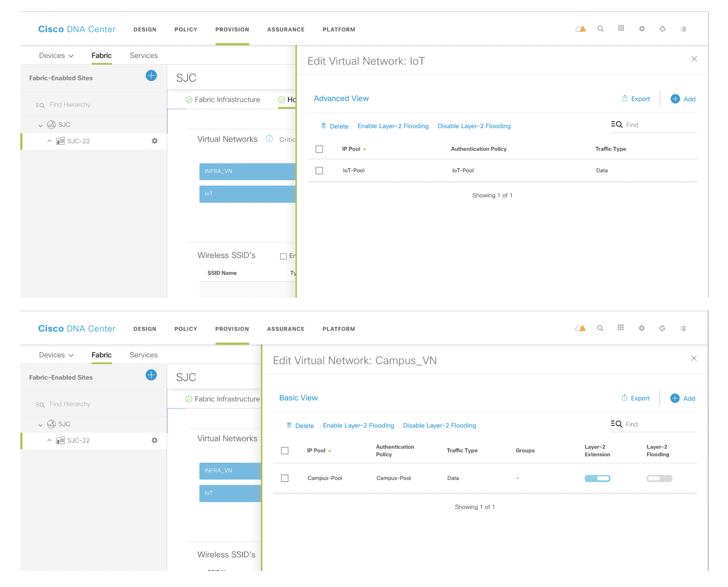
Task: Toggle Layer-2 Flooding for Campus-Pool
Action: [x=659, y=478]
